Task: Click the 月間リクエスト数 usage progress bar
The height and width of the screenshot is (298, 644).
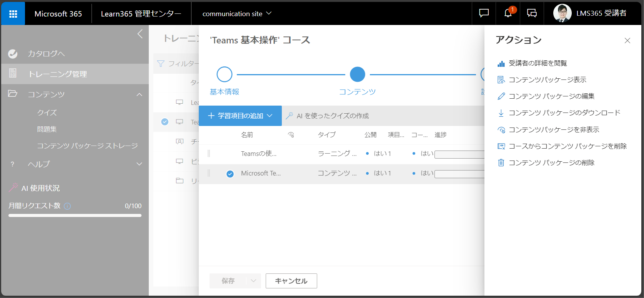Action: (x=75, y=215)
